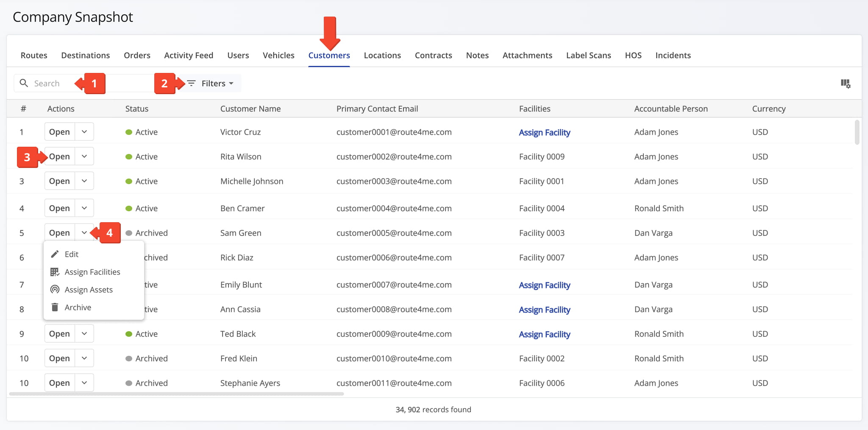Open Victor Cruz customer record
The width and height of the screenshot is (868, 430).
coord(59,132)
